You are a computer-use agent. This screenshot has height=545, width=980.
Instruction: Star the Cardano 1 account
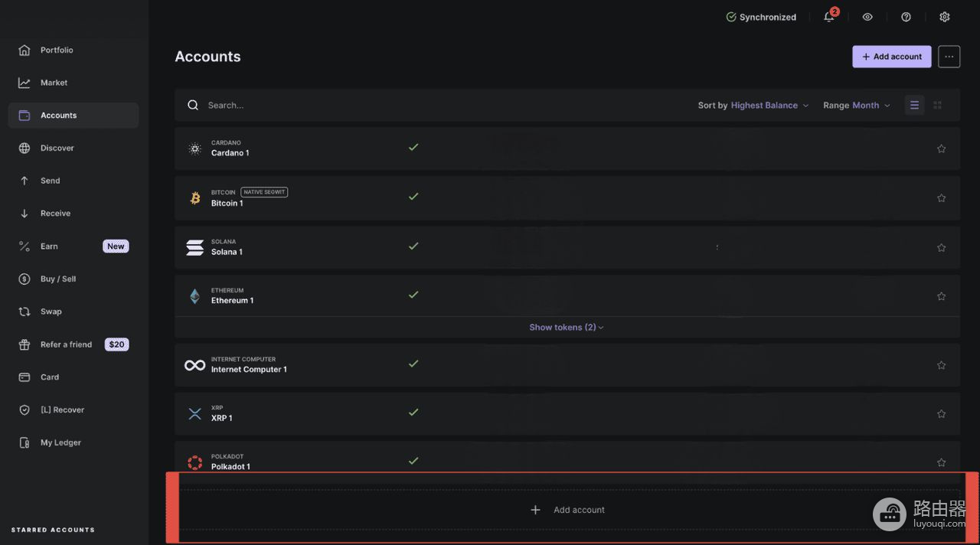[942, 148]
